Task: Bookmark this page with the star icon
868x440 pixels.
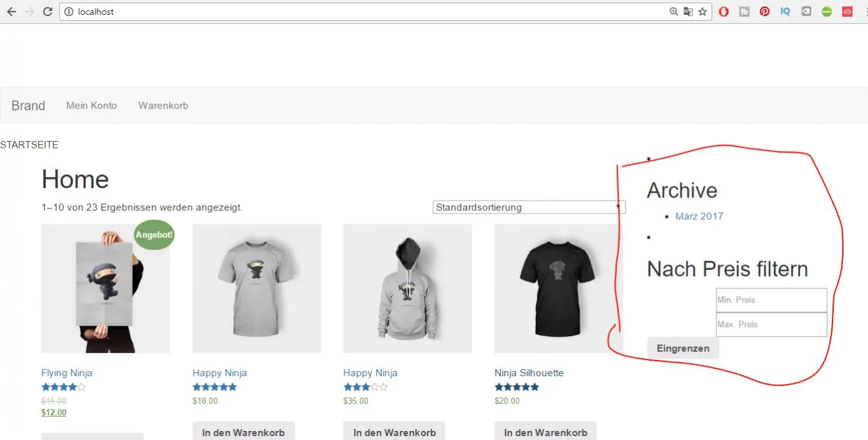Action: [702, 12]
